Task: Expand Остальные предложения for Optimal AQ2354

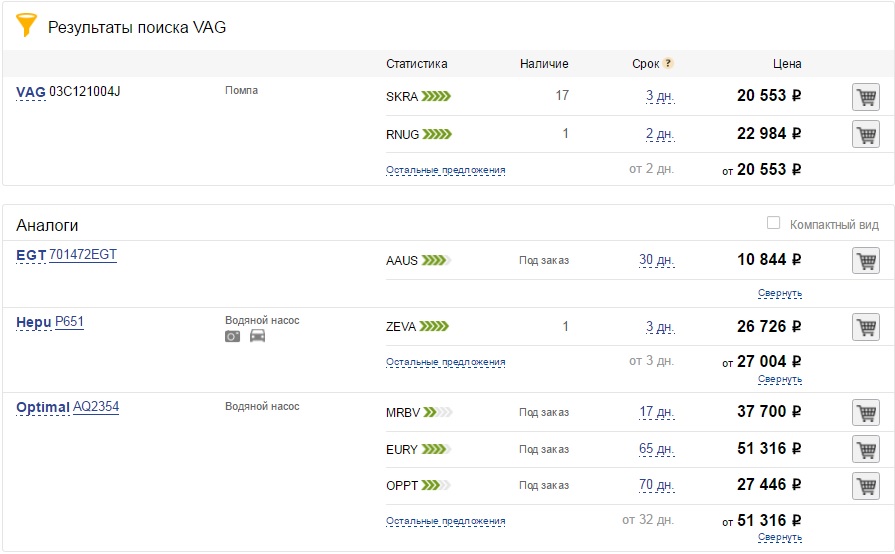Action: click(445, 521)
